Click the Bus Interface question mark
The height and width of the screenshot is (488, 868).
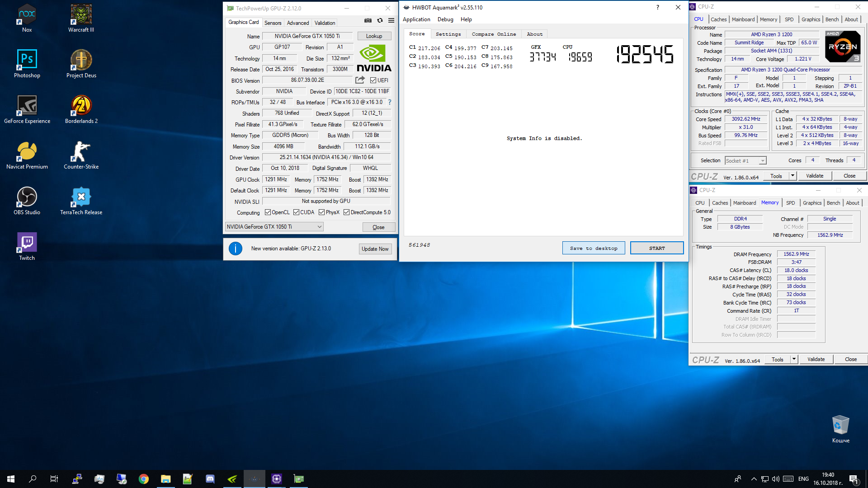390,102
